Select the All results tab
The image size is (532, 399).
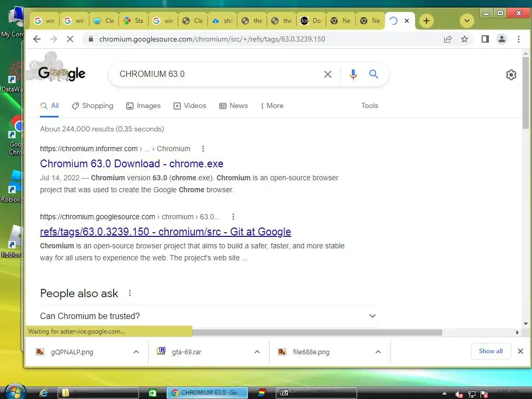49,106
